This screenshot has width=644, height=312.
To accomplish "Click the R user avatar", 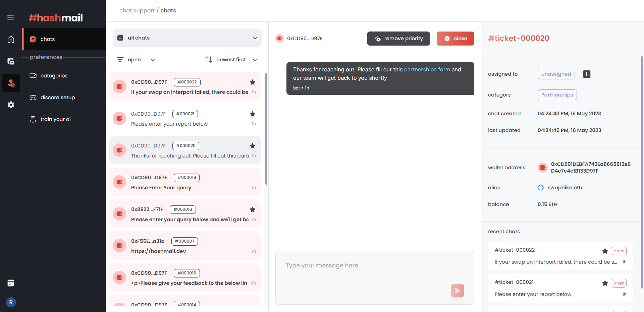I will [11, 302].
